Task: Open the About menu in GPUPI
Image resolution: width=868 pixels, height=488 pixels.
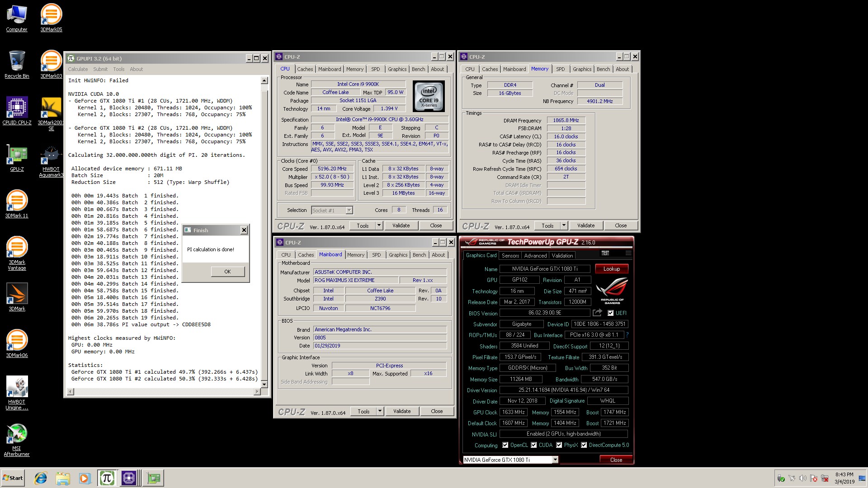Action: 136,69
